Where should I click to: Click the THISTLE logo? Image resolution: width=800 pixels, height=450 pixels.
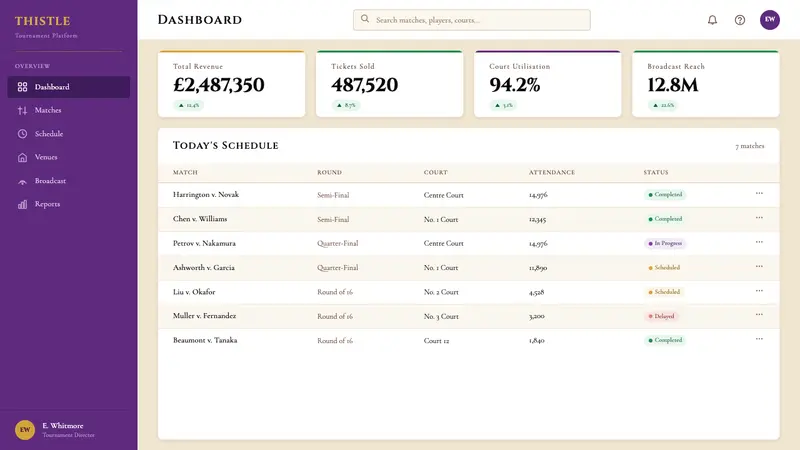pyautogui.click(x=42, y=21)
